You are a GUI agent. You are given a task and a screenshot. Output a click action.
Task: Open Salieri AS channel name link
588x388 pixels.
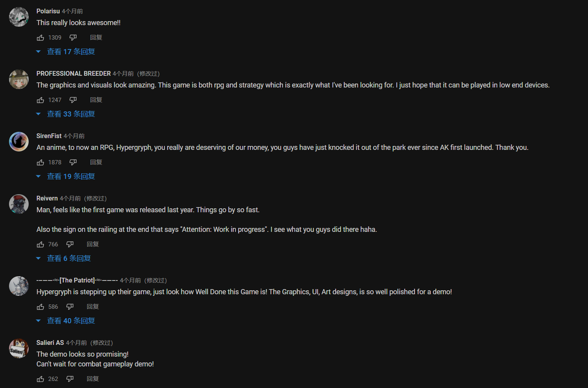(x=50, y=342)
